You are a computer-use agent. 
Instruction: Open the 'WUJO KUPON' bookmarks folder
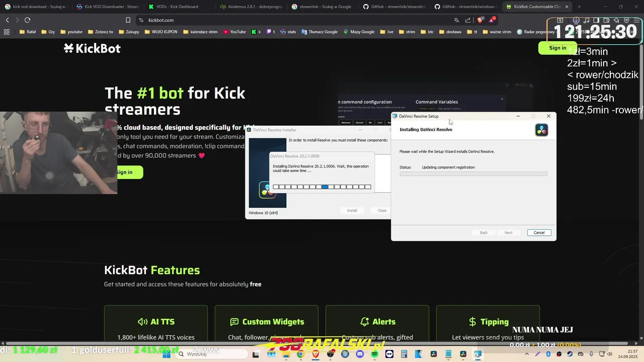(x=161, y=32)
